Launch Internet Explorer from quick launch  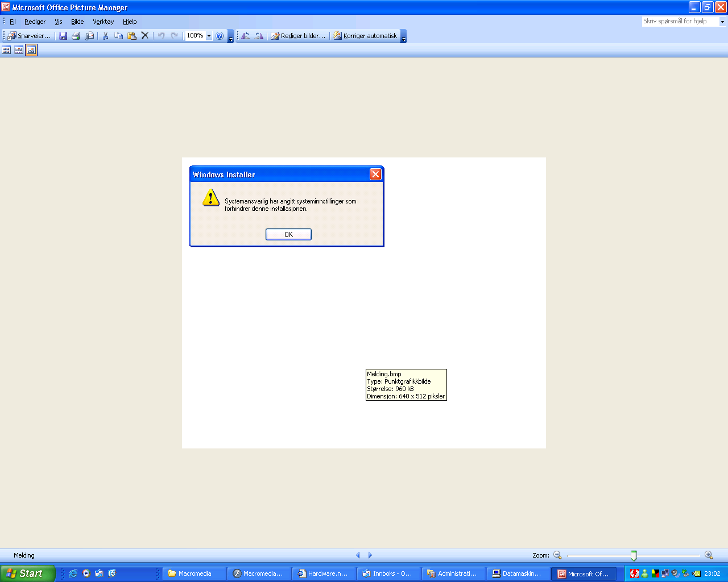pyautogui.click(x=73, y=573)
